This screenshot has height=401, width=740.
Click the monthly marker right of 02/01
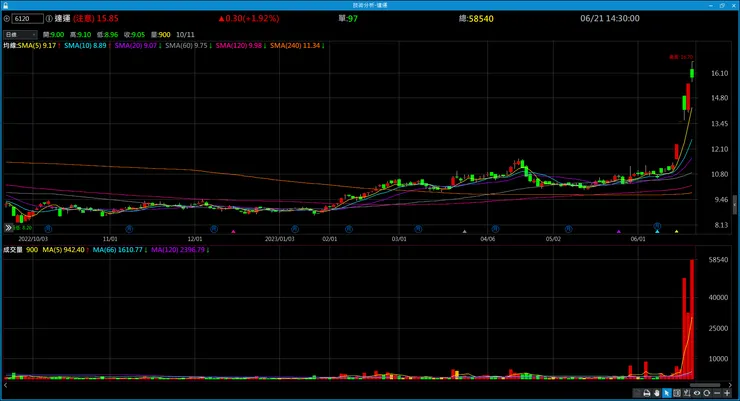[349, 229]
